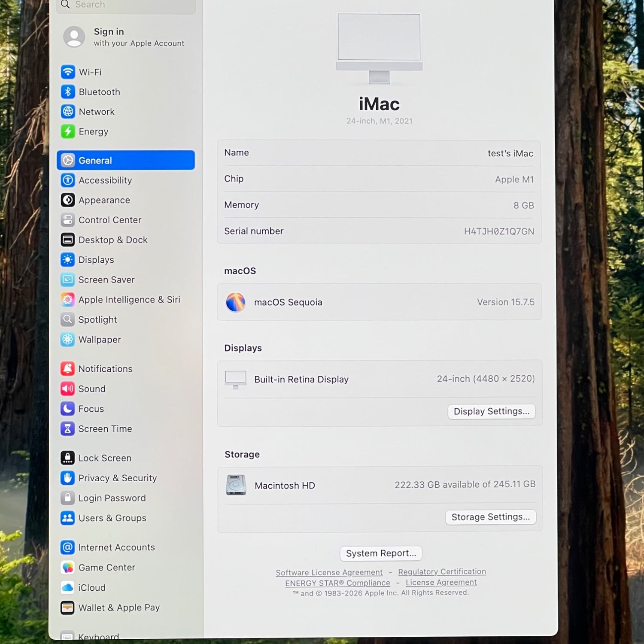Click the macOS Sequoia icon
This screenshot has height=644, width=644.
click(x=236, y=302)
